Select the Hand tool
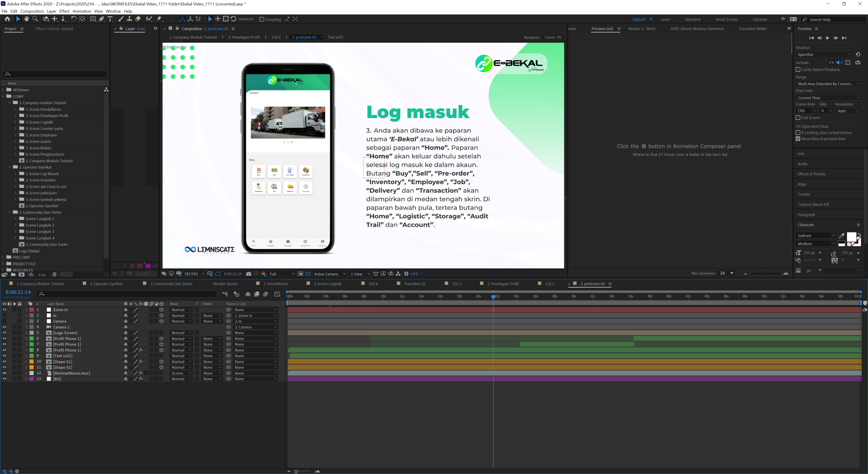Viewport: 868px width, 474px height. pyautogui.click(x=26, y=19)
